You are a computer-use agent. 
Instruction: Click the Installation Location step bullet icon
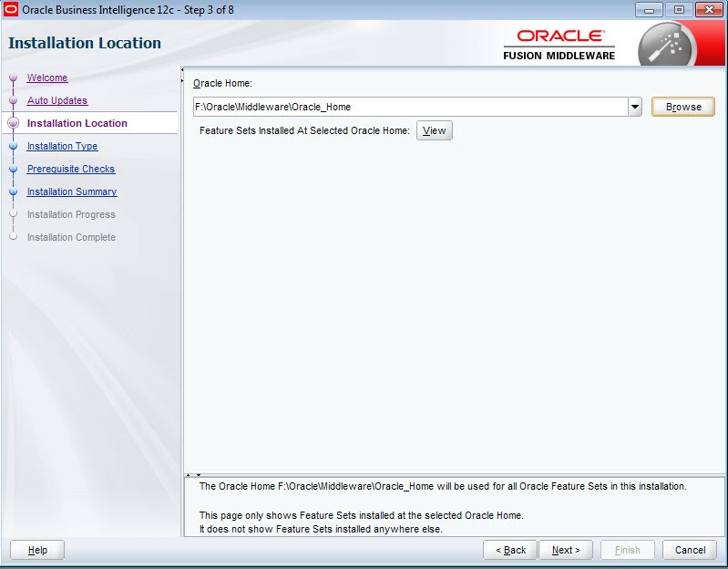[x=14, y=123]
